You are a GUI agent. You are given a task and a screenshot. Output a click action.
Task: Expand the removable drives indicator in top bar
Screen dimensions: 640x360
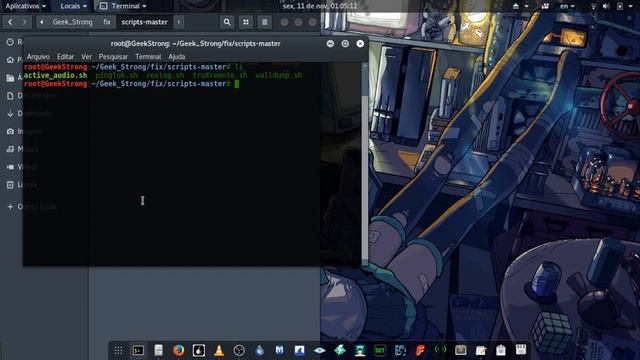point(520,6)
